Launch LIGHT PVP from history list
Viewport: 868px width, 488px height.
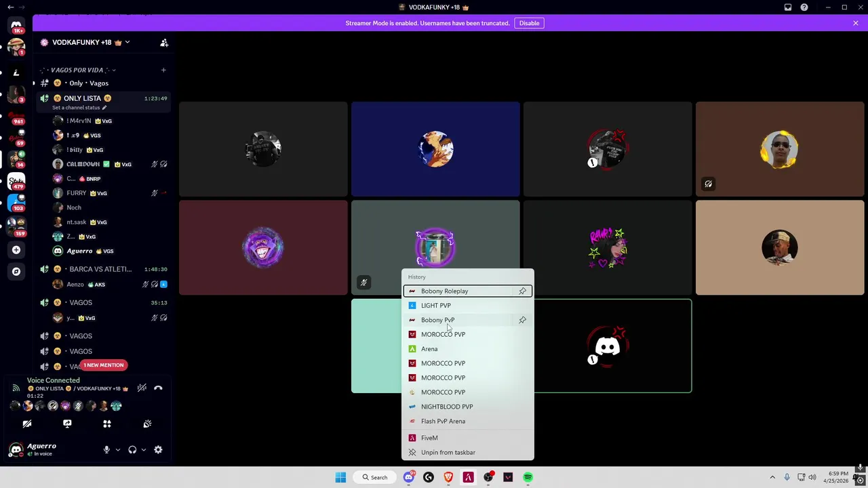tap(467, 306)
